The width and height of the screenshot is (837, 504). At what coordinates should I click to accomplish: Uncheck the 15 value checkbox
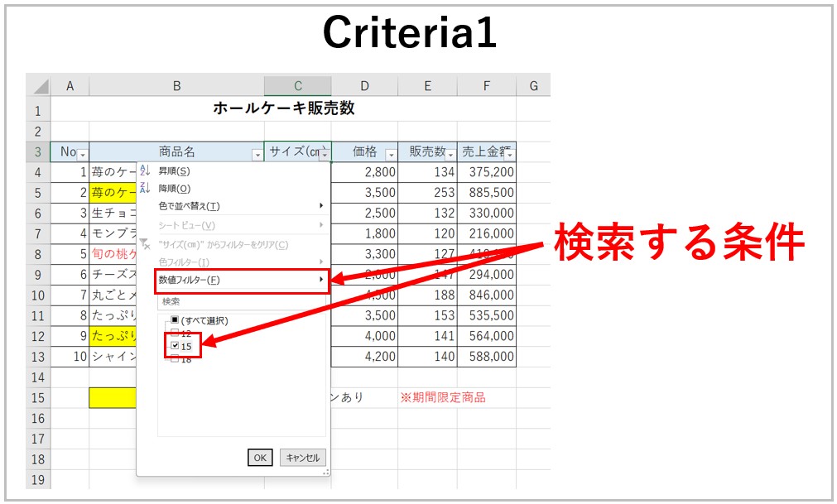point(176,345)
